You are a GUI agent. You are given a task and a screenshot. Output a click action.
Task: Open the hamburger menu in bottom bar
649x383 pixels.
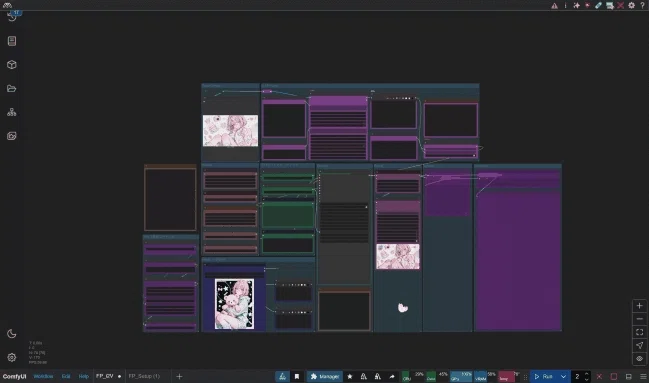coord(643,376)
